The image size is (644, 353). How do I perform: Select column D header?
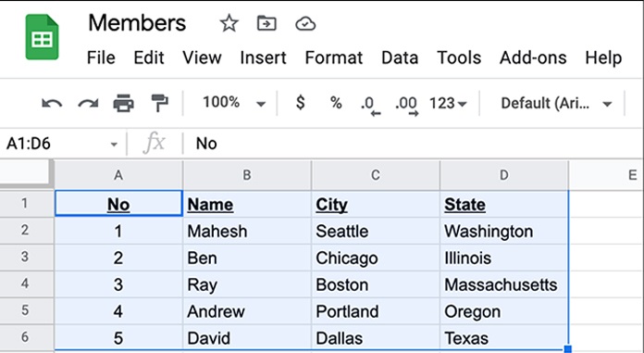pos(504,175)
